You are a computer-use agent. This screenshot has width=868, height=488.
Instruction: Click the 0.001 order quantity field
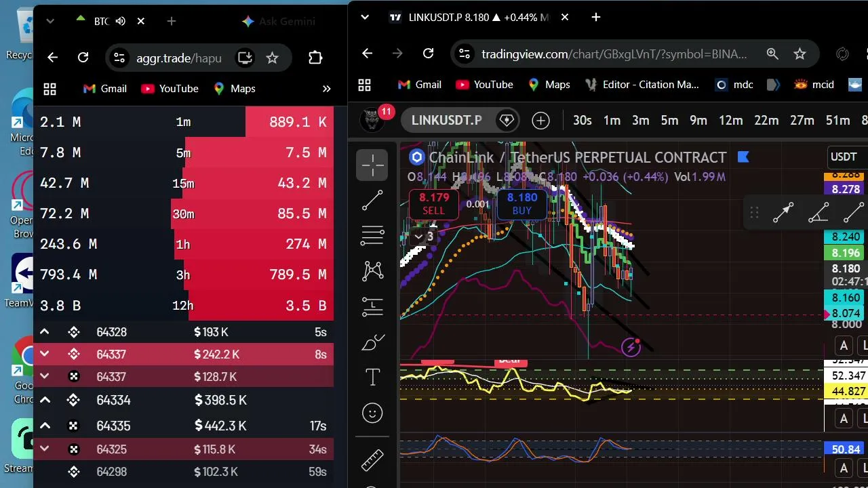[x=478, y=204]
